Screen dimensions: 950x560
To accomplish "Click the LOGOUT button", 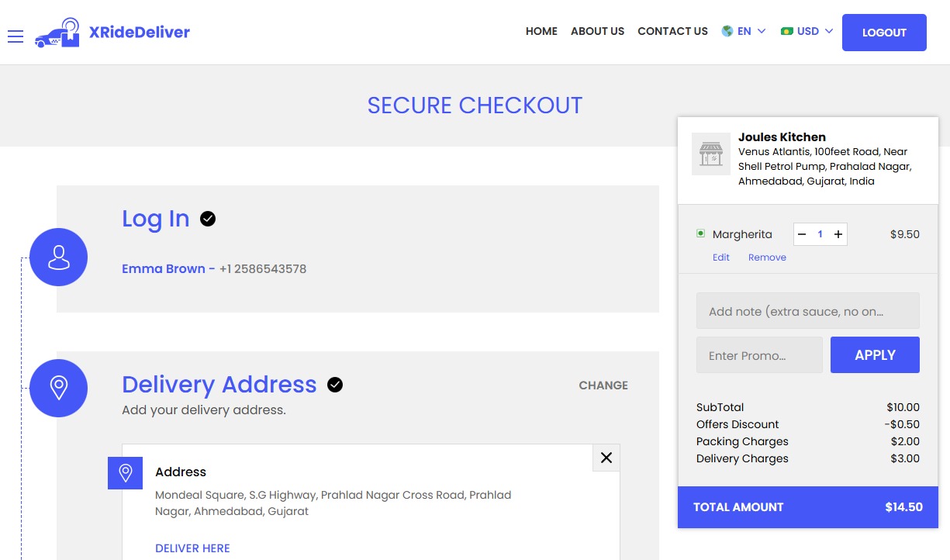I will click(884, 33).
